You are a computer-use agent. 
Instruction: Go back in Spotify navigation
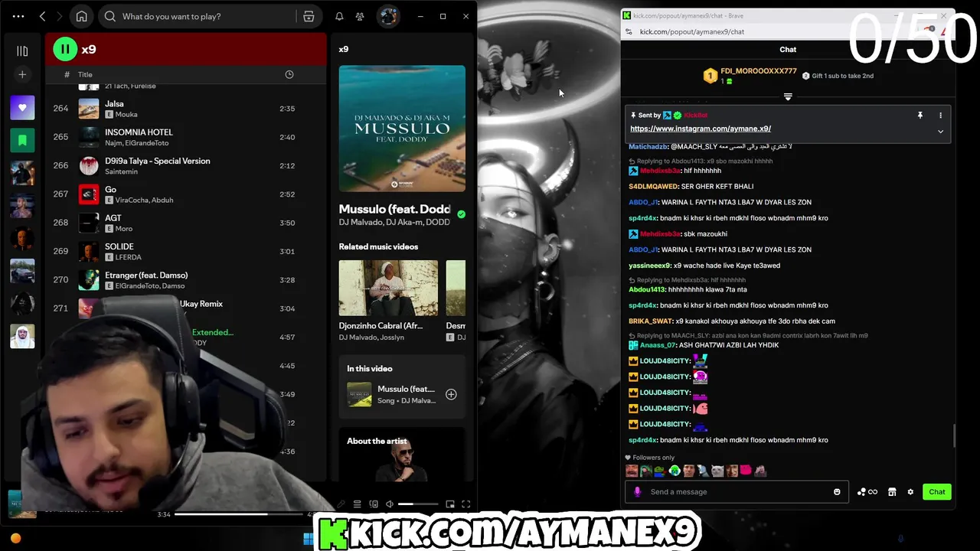pos(43,16)
